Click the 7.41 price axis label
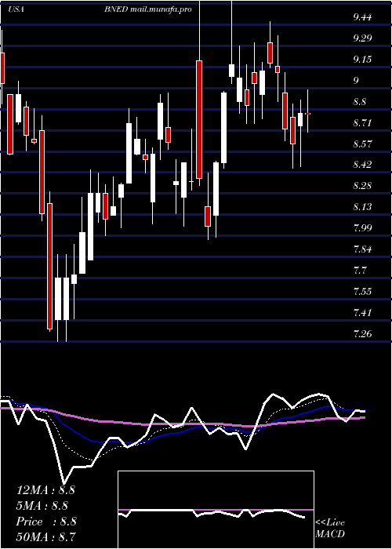 pos(362,312)
